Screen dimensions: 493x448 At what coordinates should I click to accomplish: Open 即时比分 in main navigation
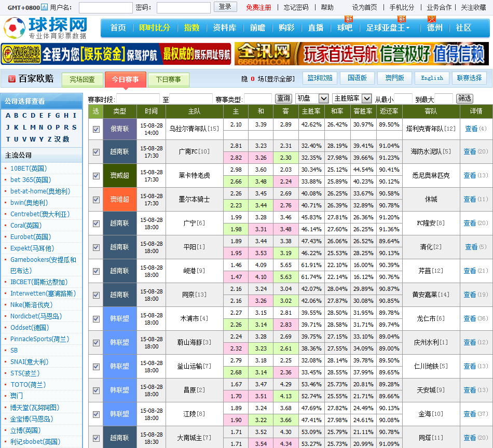pyautogui.click(x=155, y=28)
